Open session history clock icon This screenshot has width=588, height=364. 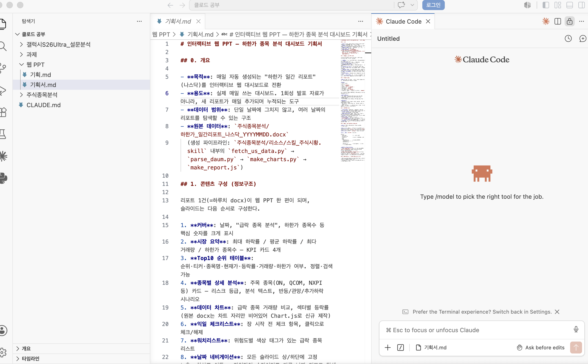click(568, 38)
